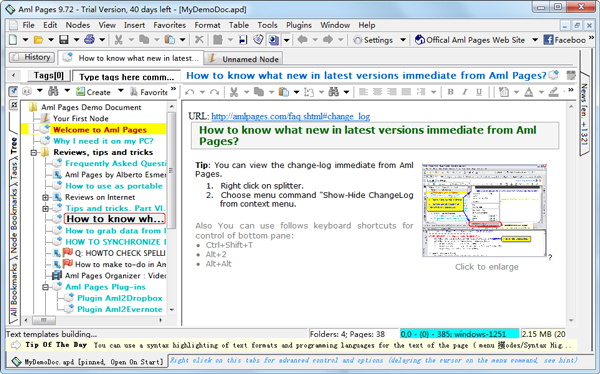
Task: Click the node icon beside the blue page title
Action: pos(553,75)
